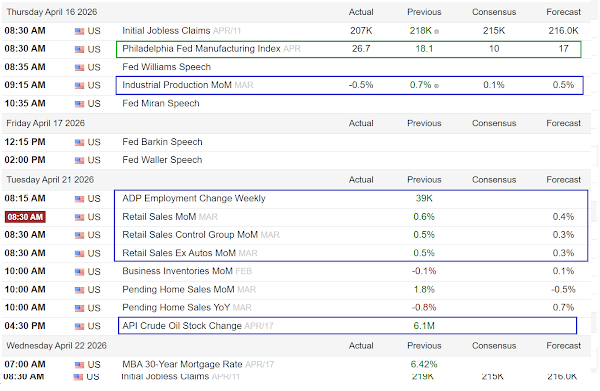The image size is (600, 391).
Task: Click the revision icon next to 0.7% previous
Action: pos(437,86)
